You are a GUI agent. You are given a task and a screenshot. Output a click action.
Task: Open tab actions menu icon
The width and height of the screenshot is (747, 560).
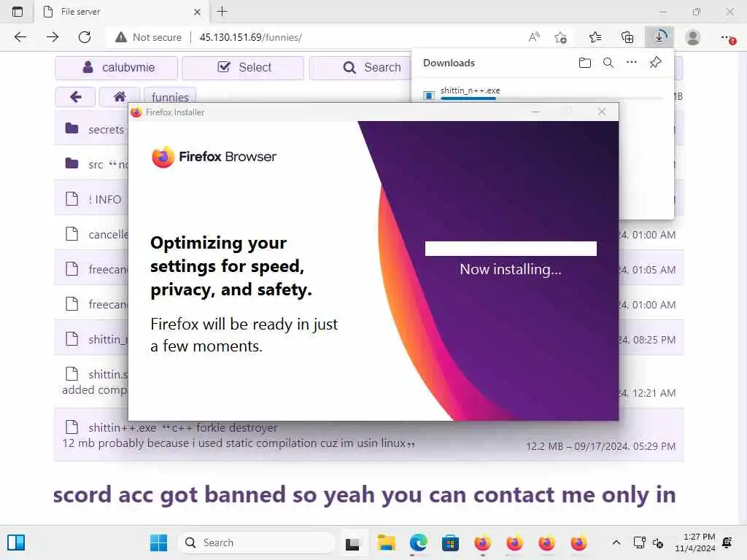[18, 12]
